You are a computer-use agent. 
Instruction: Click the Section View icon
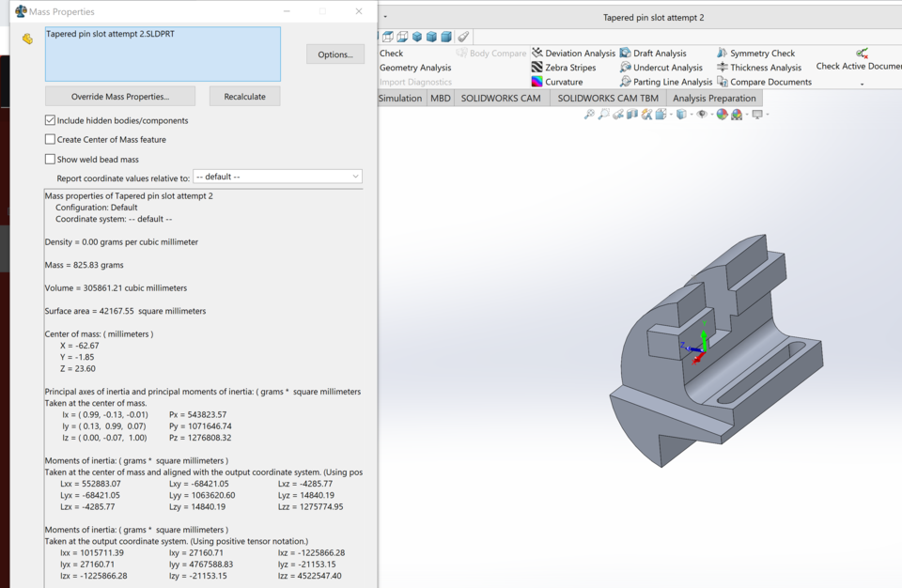point(630,114)
